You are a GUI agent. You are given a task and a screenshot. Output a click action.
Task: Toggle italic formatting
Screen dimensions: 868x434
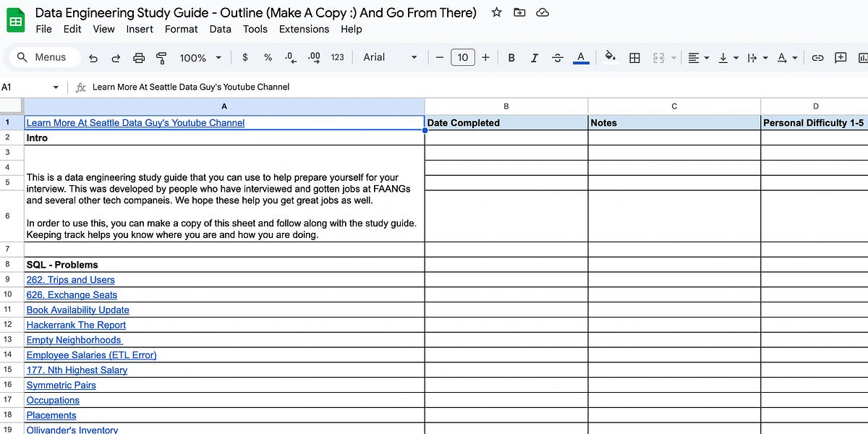click(535, 58)
